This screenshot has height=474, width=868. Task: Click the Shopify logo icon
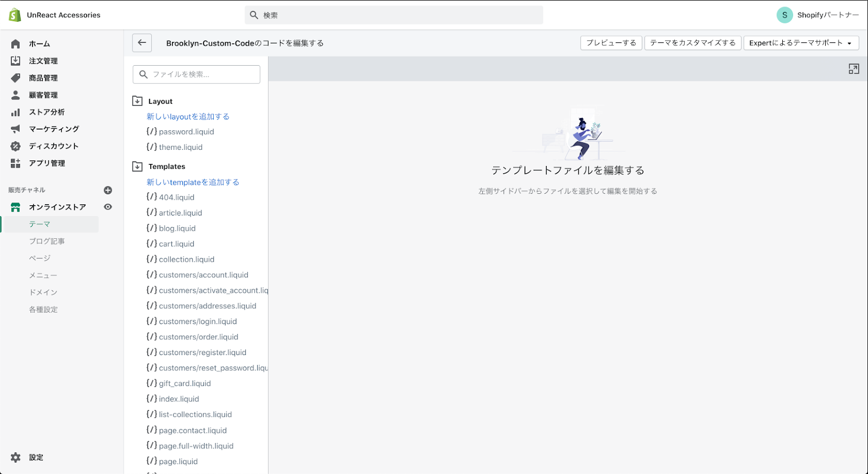pos(15,15)
